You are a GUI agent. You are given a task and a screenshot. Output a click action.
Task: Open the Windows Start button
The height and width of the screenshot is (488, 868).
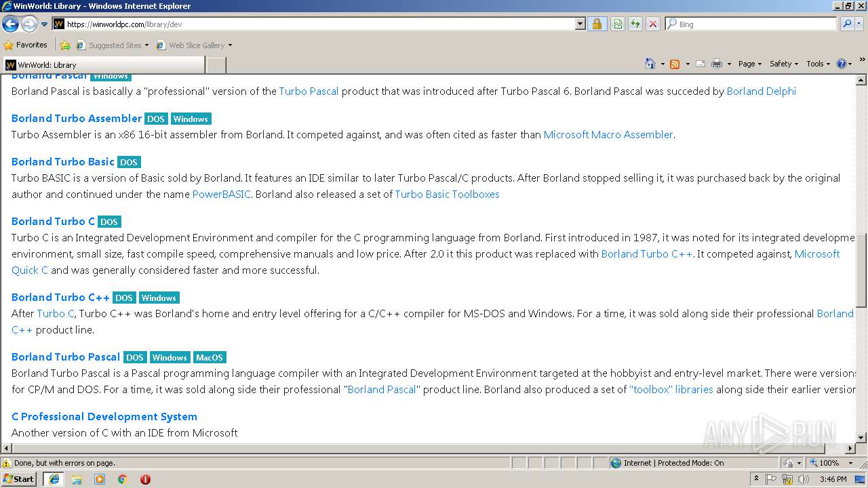[19, 479]
